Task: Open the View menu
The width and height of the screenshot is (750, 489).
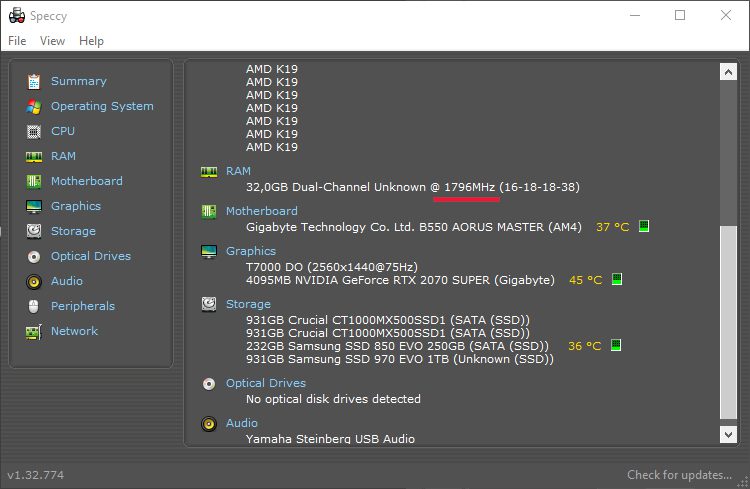Action: 52,41
